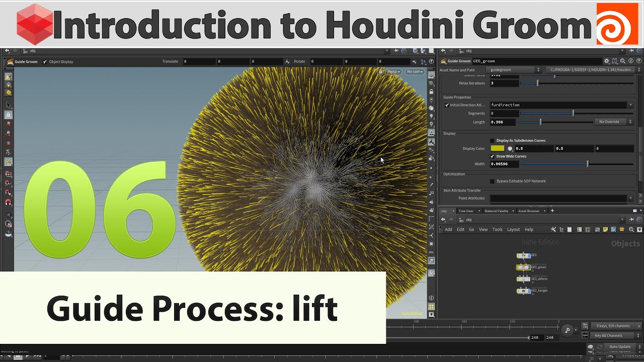Viewport: 644px width, 362px height.
Task: Switch to the Asset Browser tab
Action: tap(529, 211)
